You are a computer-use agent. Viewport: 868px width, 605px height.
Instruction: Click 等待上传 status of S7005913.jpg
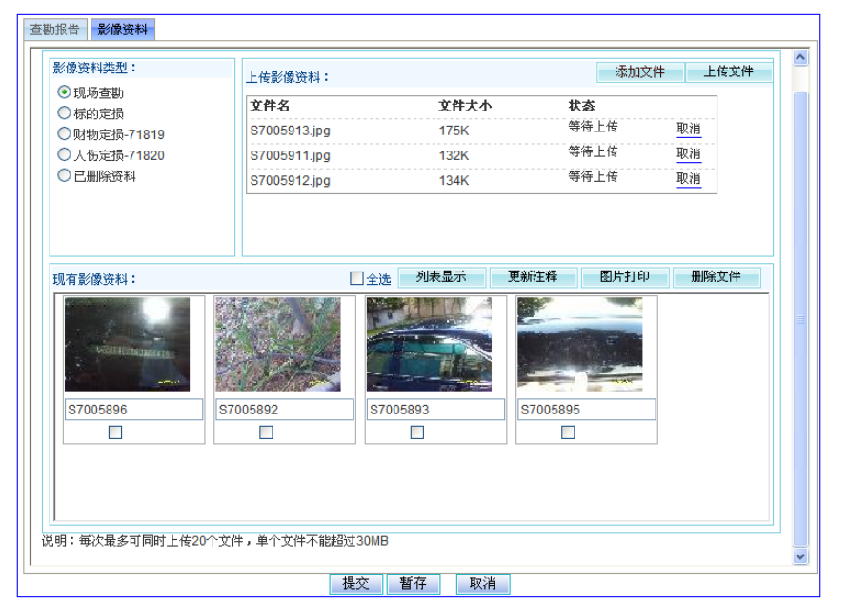pyautogui.click(x=593, y=127)
